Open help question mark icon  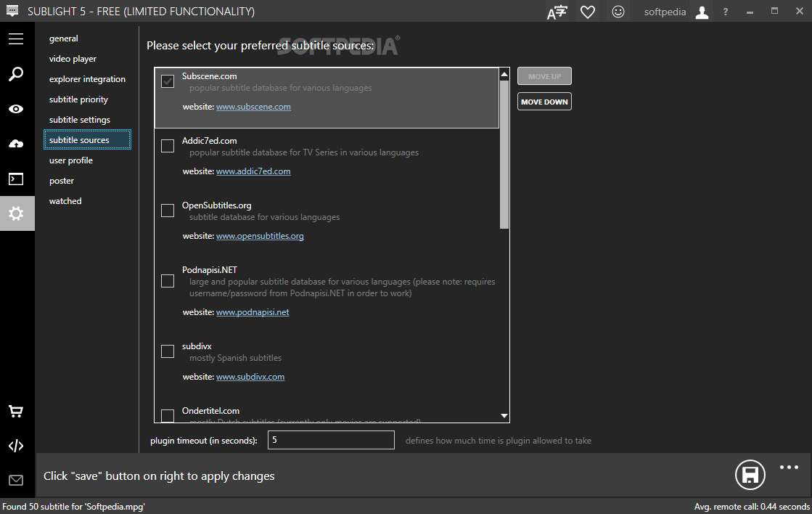coord(726,12)
